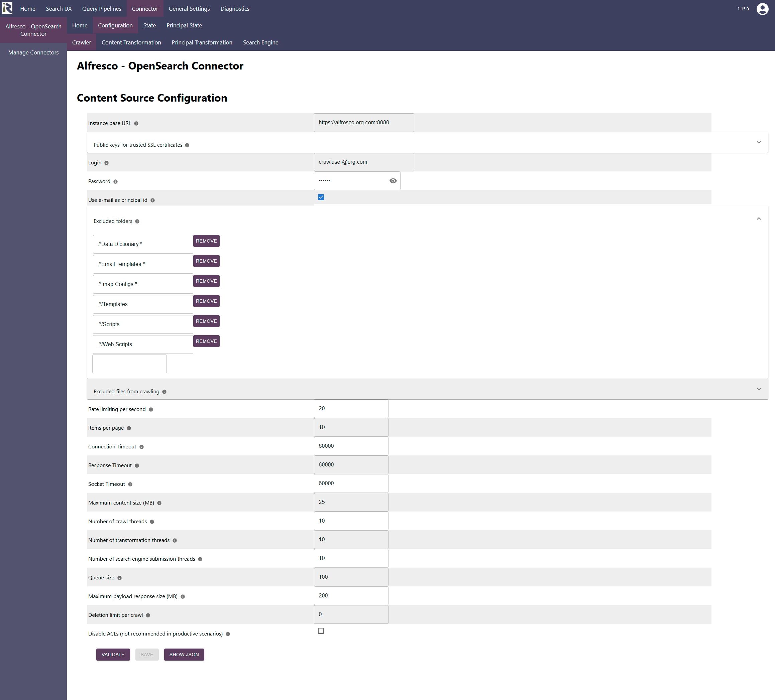Screen dimensions: 775x700
Task: Click the VALIDATE button
Action: coord(113,654)
